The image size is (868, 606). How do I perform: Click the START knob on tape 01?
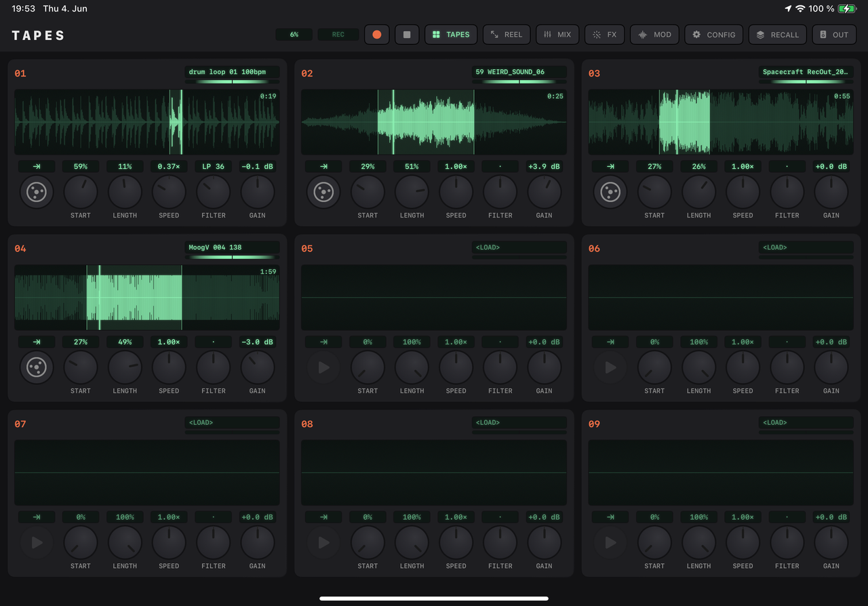(x=81, y=193)
